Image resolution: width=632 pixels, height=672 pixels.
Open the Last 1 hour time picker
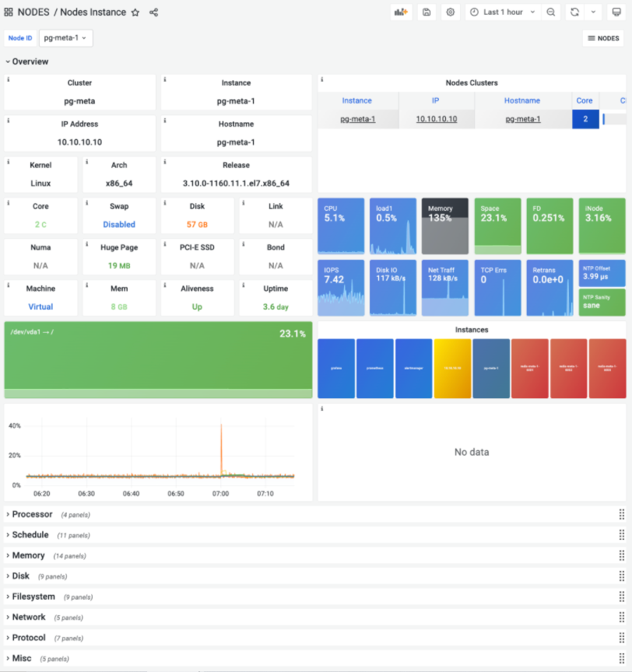point(503,12)
